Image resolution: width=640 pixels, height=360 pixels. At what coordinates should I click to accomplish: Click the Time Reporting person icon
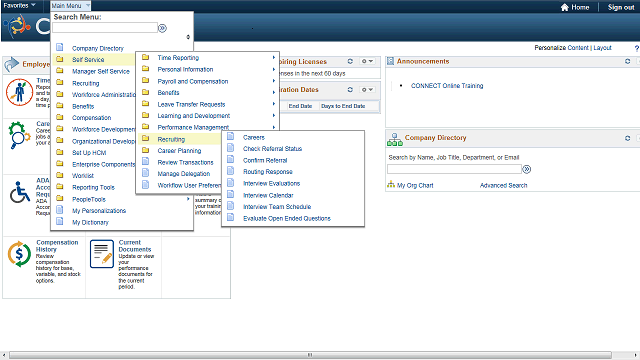pos(19,92)
